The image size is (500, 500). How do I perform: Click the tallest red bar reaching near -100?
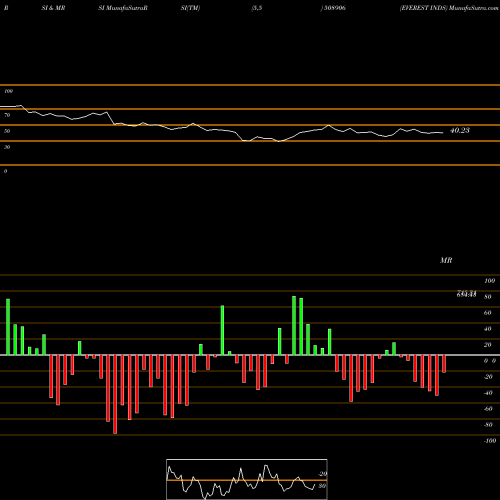coord(115,394)
